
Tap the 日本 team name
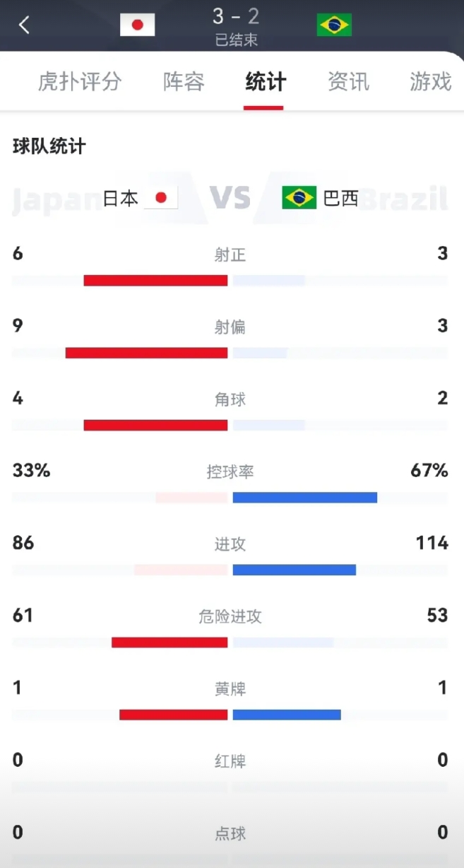121,199
